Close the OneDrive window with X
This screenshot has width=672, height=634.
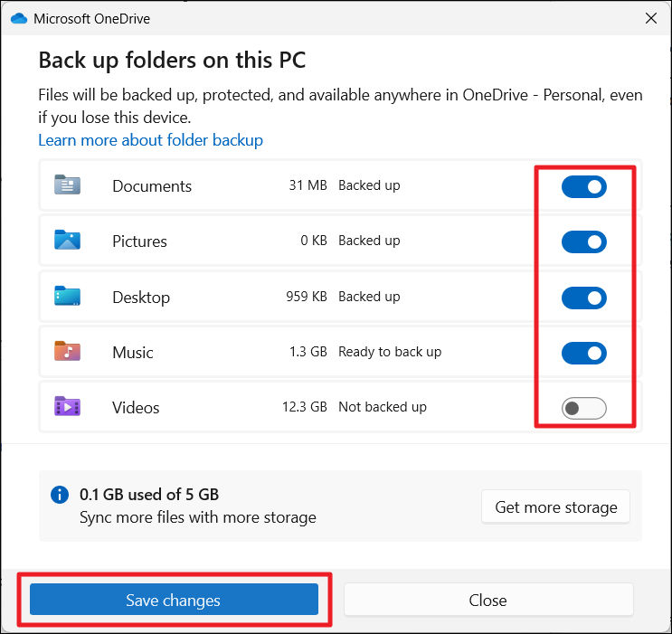(x=650, y=18)
